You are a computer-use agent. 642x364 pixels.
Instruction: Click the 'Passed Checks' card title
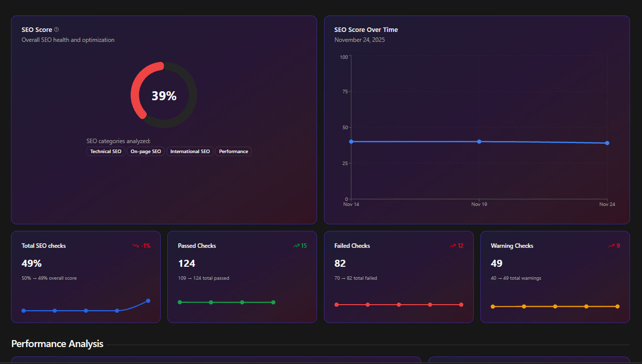pyautogui.click(x=197, y=246)
